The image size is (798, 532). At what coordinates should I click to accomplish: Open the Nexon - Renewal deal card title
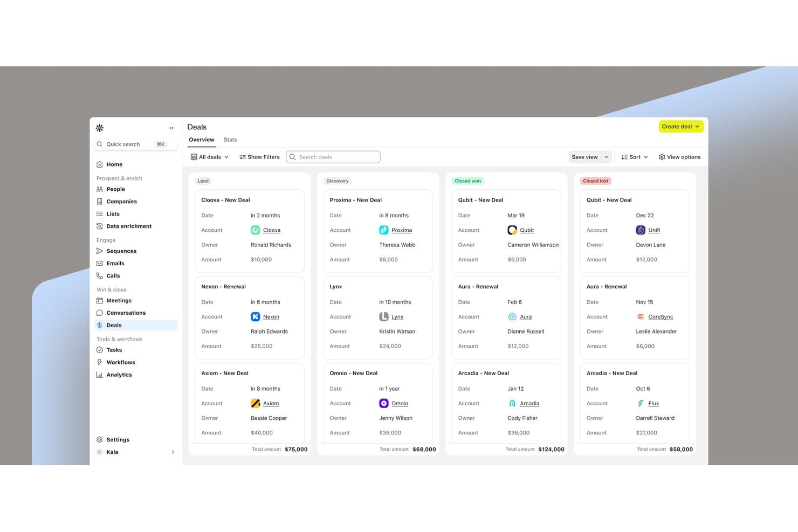(223, 287)
